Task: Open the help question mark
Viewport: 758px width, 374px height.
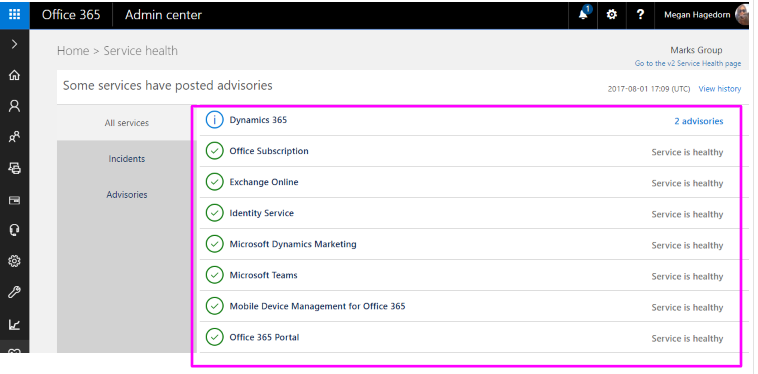Action: coord(640,14)
